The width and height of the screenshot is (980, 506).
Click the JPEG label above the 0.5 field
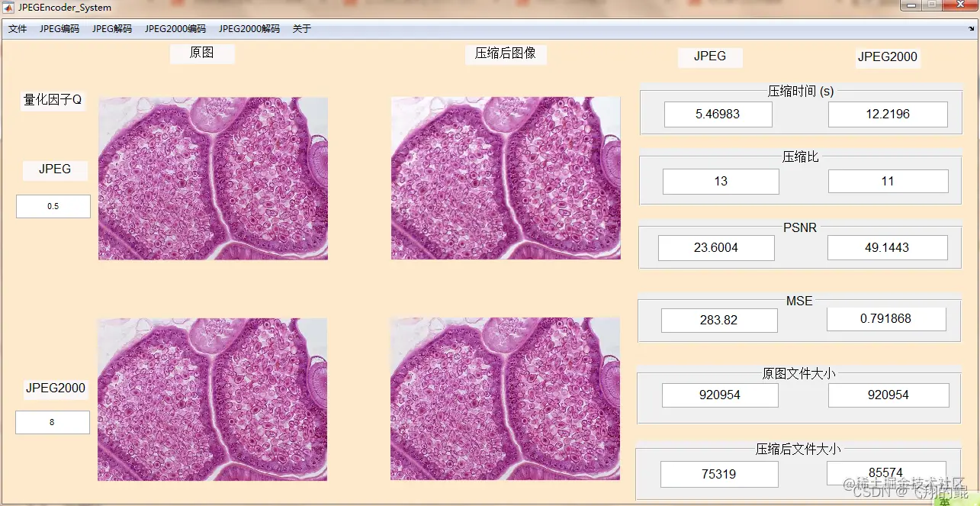point(55,170)
